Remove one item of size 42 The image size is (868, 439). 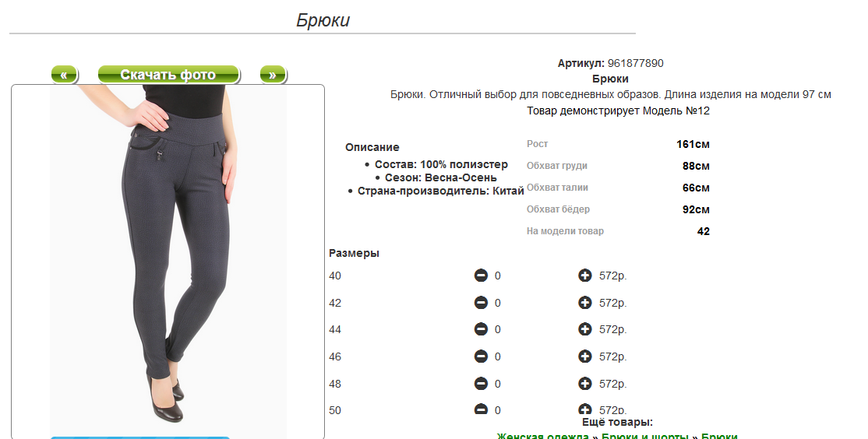(481, 303)
